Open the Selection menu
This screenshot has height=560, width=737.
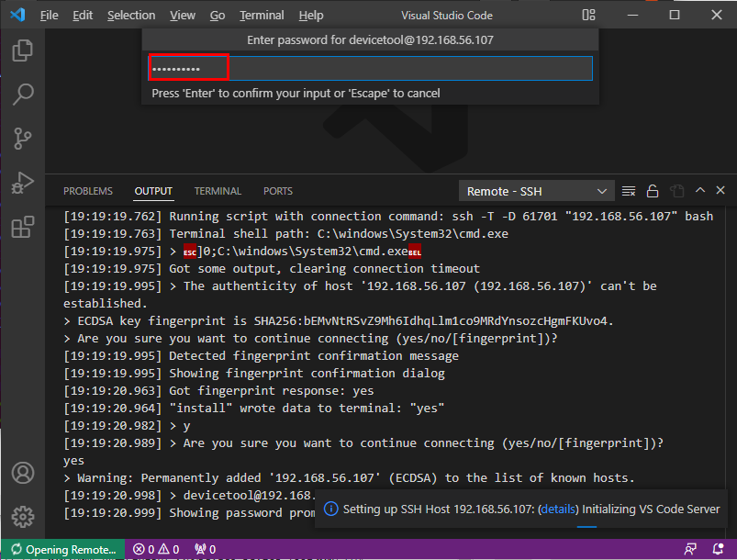pyautogui.click(x=131, y=15)
